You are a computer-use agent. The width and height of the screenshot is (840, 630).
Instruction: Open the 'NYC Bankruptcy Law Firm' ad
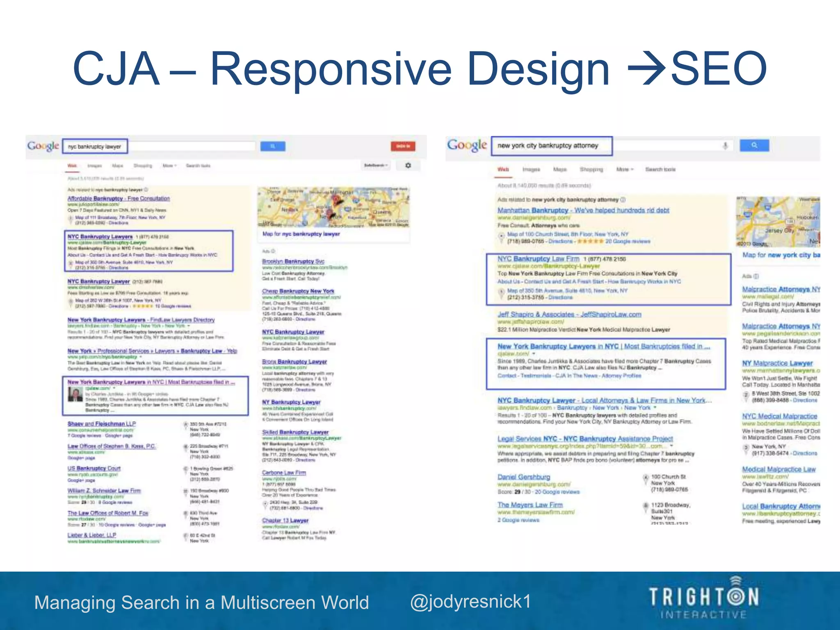coord(539,259)
